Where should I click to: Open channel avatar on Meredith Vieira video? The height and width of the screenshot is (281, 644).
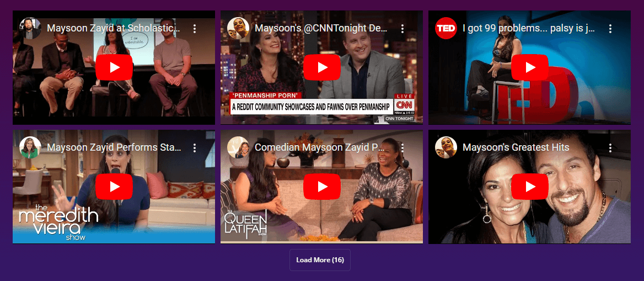click(x=30, y=148)
